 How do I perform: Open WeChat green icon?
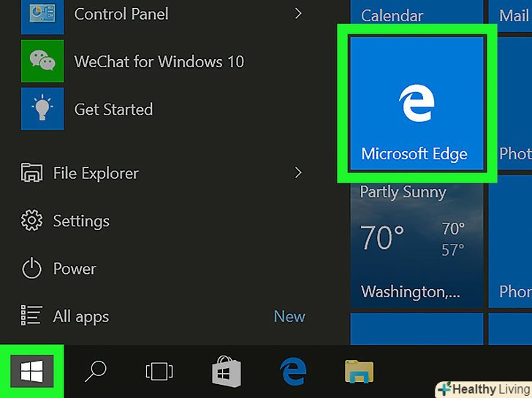(x=42, y=61)
